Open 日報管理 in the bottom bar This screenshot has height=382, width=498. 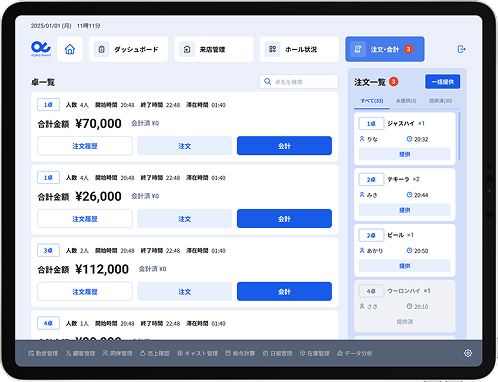[277, 353]
